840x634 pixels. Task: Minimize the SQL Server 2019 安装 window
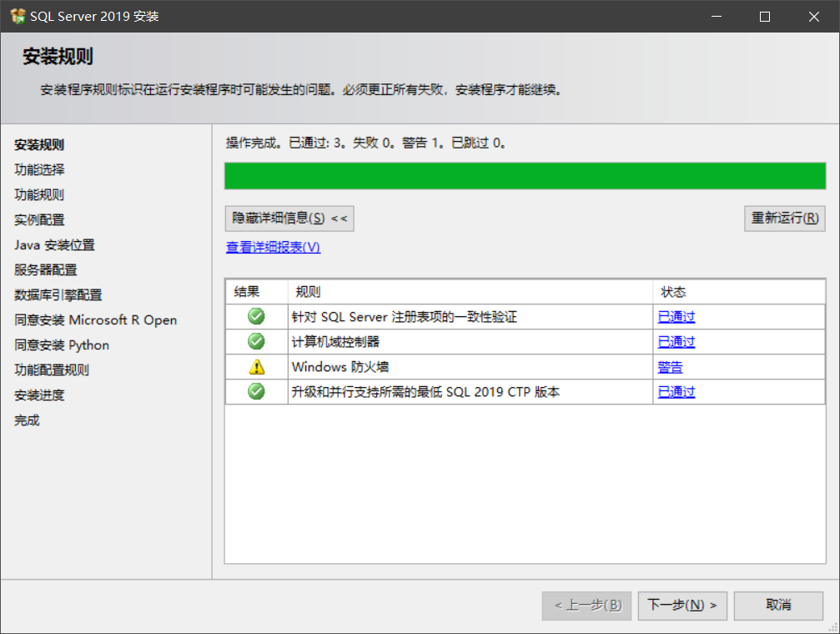[717, 16]
